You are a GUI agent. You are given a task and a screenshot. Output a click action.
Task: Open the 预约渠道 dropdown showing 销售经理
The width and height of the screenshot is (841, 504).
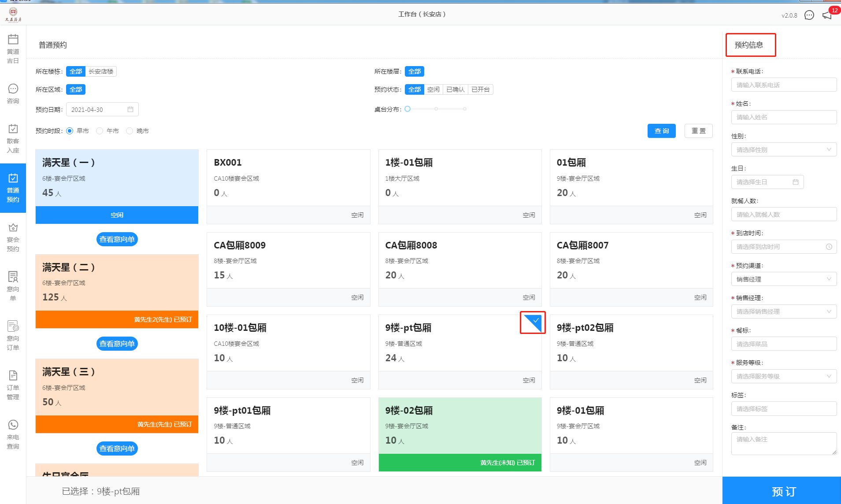pos(784,279)
